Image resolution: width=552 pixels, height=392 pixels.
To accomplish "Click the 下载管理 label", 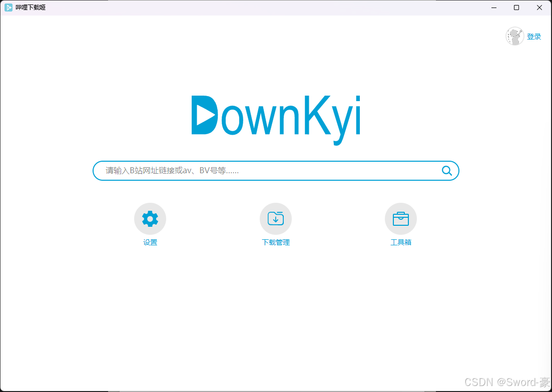I will [276, 242].
